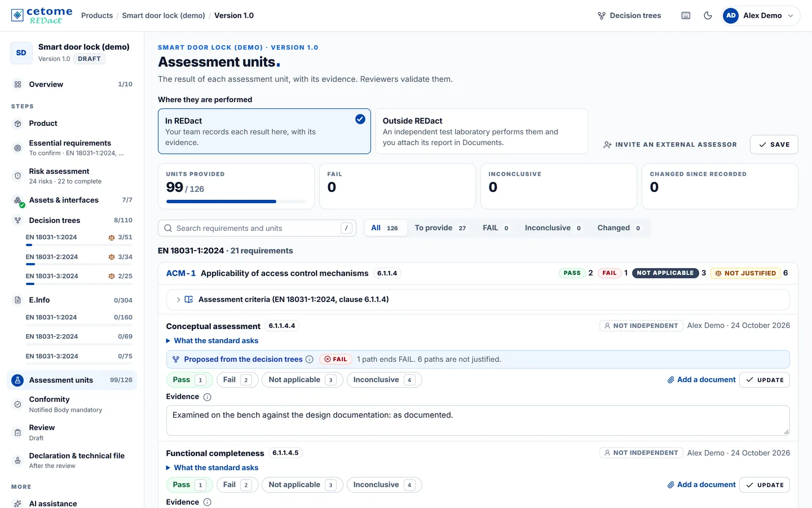Screen dimensions: 812x508
Task: Choose Pass for Conceptual assessment
Action: pos(189,380)
